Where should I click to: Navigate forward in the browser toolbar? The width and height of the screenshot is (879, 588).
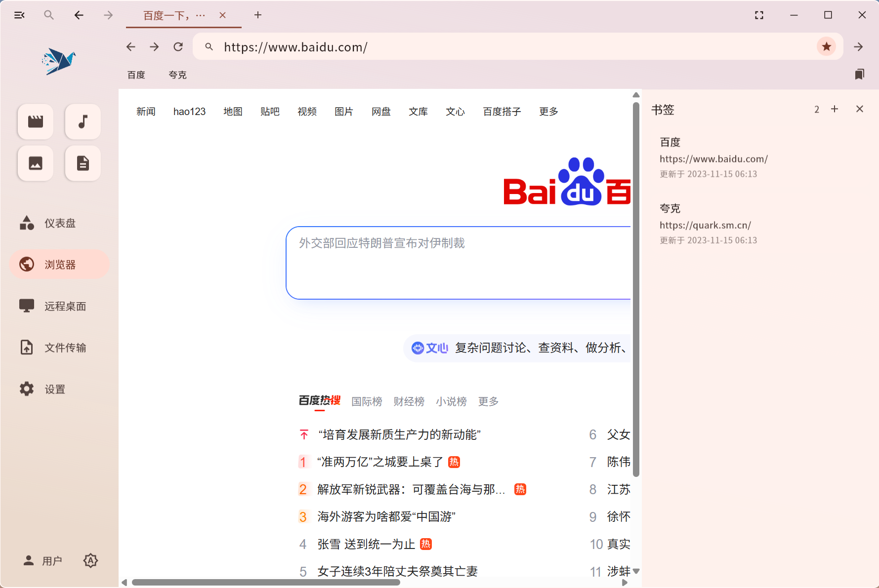click(x=155, y=47)
